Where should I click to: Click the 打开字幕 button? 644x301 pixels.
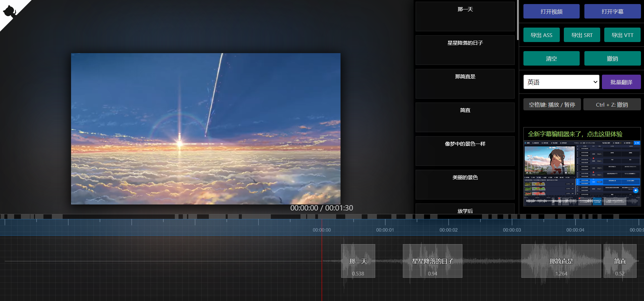(612, 11)
